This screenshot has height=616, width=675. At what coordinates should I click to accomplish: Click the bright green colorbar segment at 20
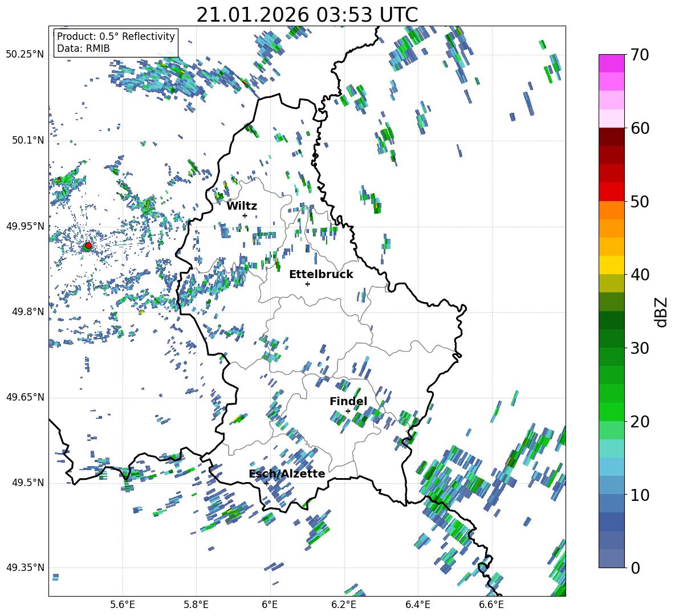(x=612, y=411)
